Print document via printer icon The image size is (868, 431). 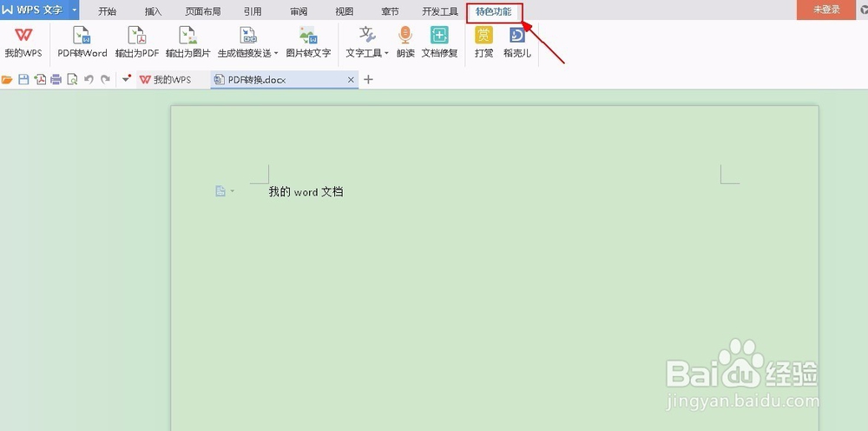point(56,80)
